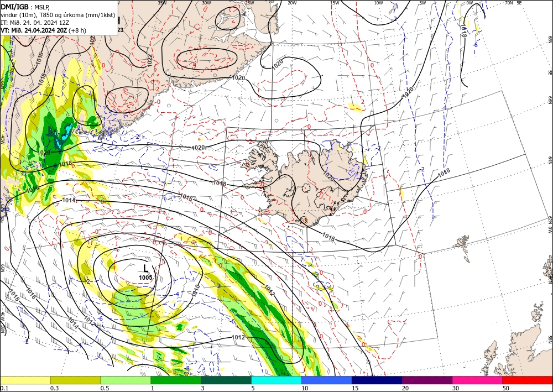Screen dimensions: 553x392
Task: Click the "1010" isobar label
Action: (196, 290)
